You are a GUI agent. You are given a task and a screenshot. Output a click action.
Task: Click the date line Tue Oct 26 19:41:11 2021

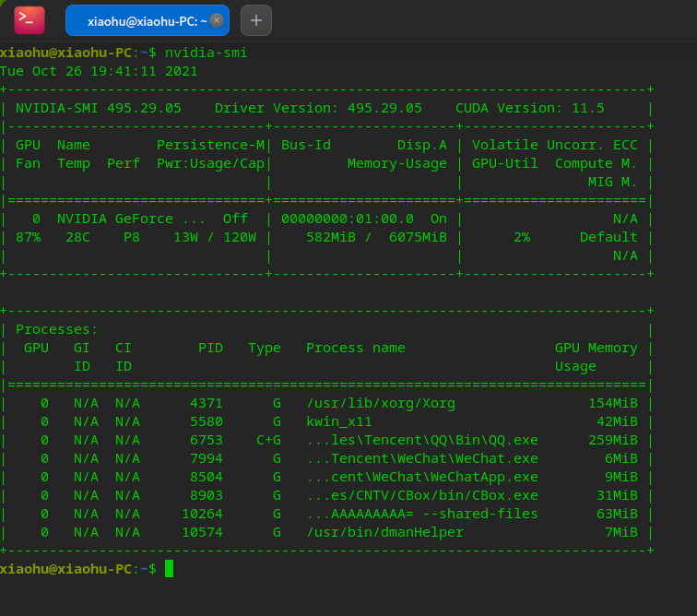[x=99, y=71]
